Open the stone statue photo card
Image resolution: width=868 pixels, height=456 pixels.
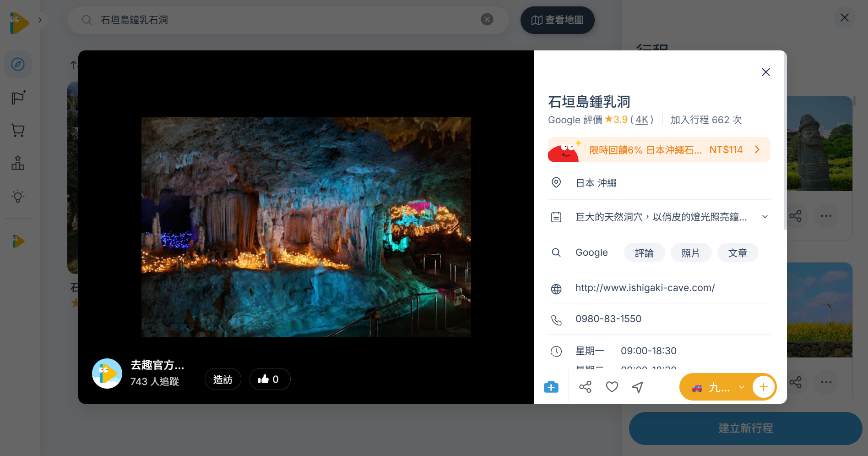(x=819, y=143)
